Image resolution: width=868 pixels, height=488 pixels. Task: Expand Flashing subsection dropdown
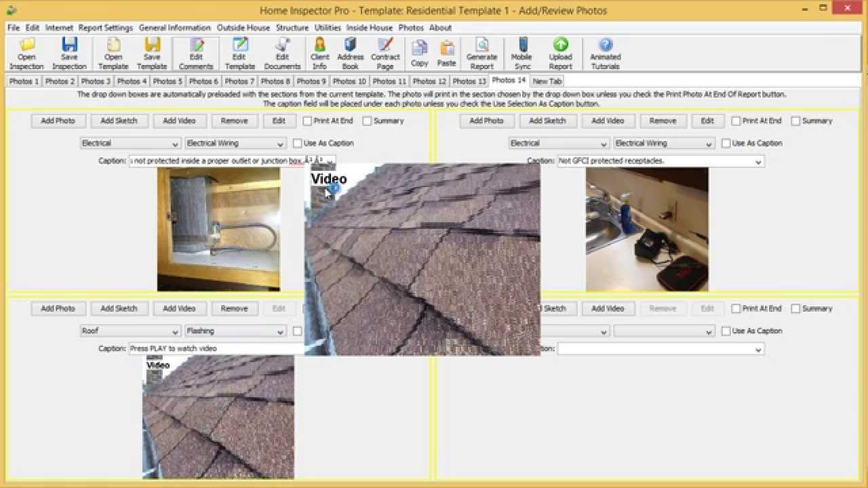(x=280, y=331)
